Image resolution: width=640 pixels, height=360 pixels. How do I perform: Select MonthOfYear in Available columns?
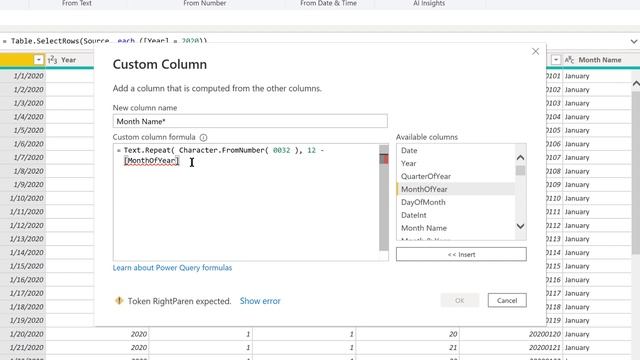coord(455,189)
